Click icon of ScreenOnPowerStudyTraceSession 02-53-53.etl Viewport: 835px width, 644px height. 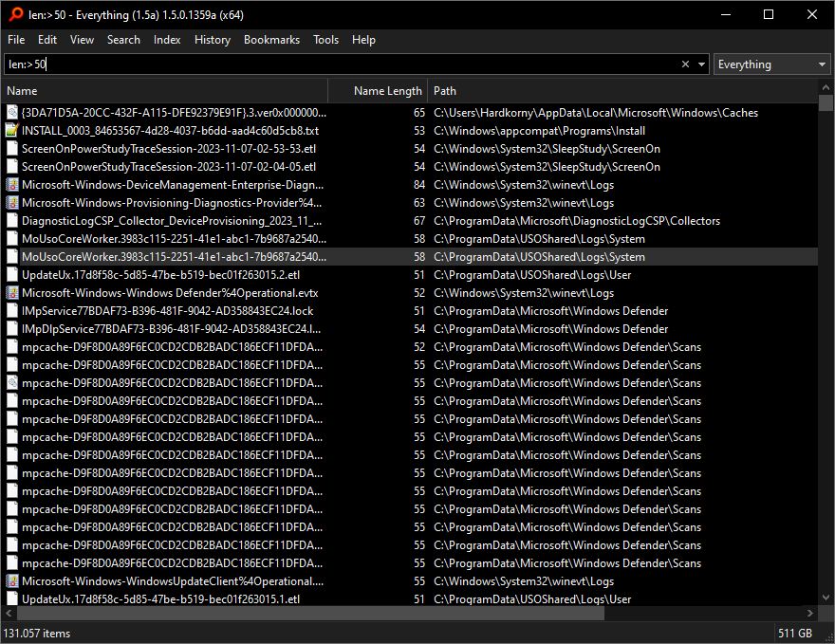pyautogui.click(x=12, y=149)
